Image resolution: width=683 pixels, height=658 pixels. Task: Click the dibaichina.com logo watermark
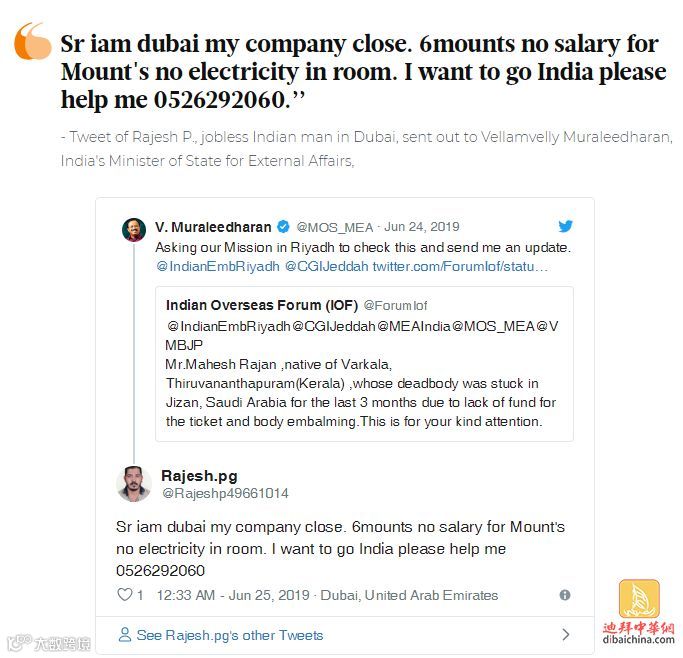click(639, 612)
